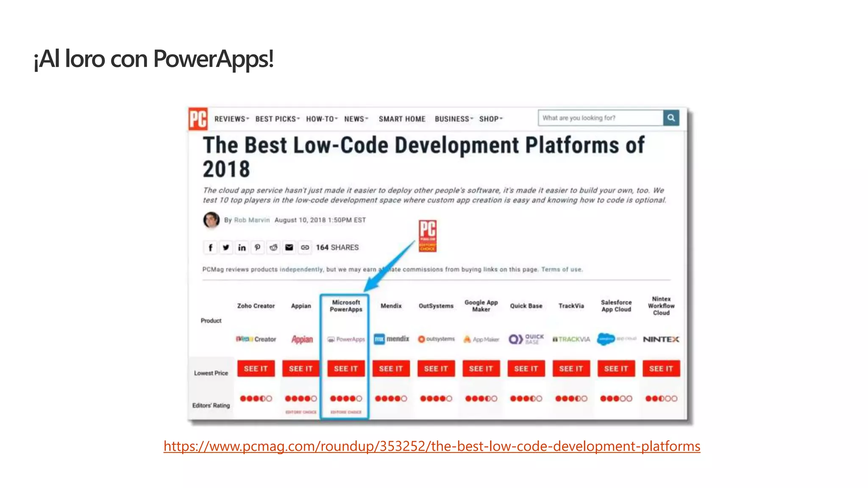Open the Best Picks dropdown menu
This screenshot has height=488, width=868.
pos(277,119)
